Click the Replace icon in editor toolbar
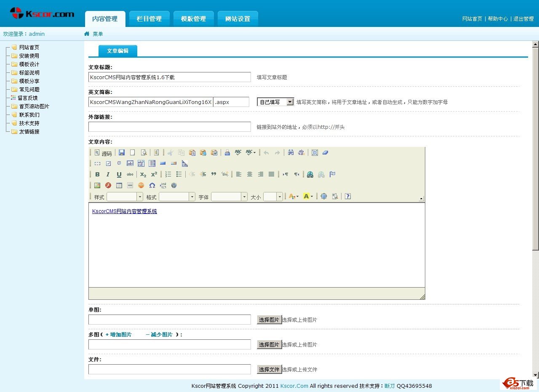Image resolution: width=539 pixels, height=392 pixels. (x=301, y=152)
